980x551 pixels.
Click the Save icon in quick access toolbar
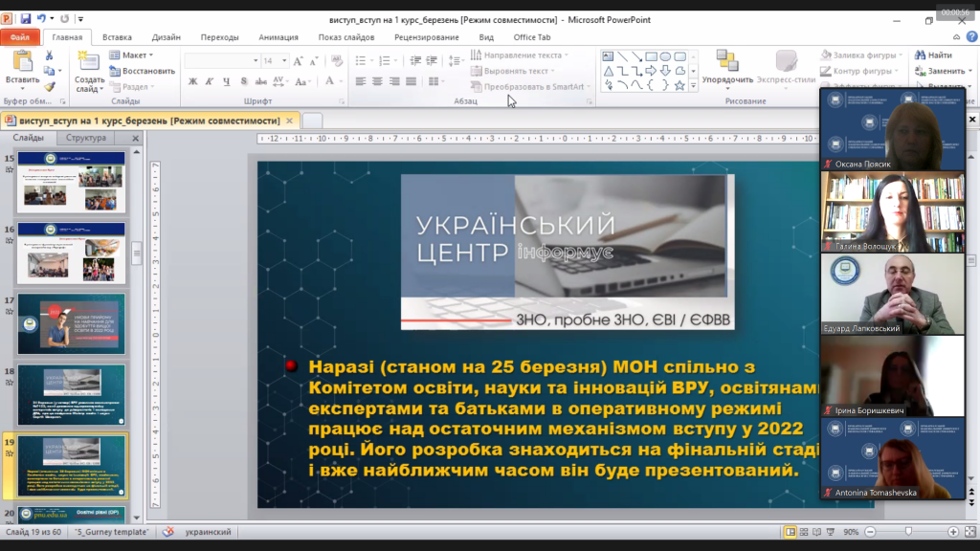pos(26,18)
